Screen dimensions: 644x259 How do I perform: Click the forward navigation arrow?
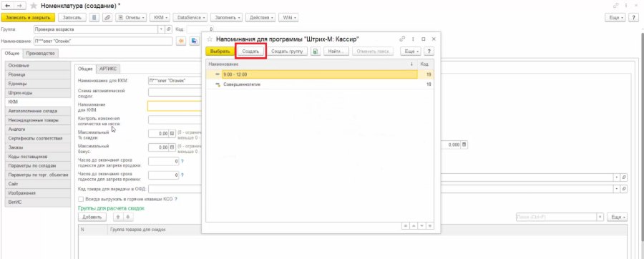20,6
